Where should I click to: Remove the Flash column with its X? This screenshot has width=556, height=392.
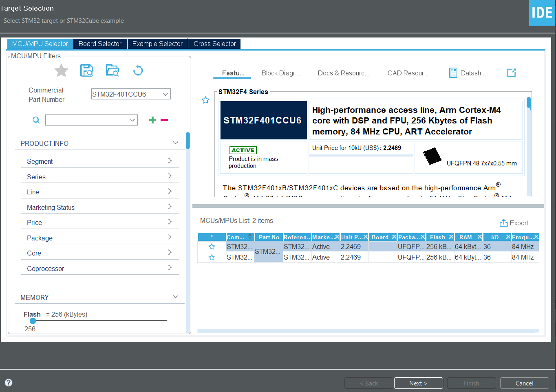click(451, 237)
